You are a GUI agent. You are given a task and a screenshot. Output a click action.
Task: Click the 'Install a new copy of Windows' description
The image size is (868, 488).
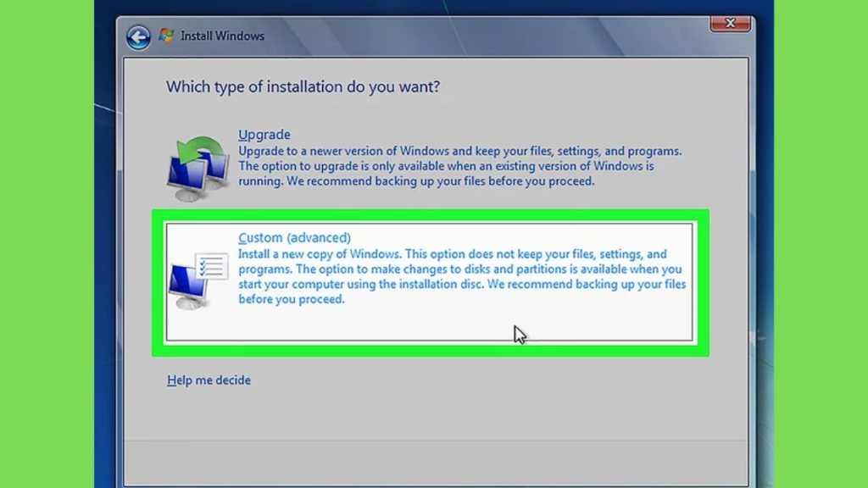point(462,277)
